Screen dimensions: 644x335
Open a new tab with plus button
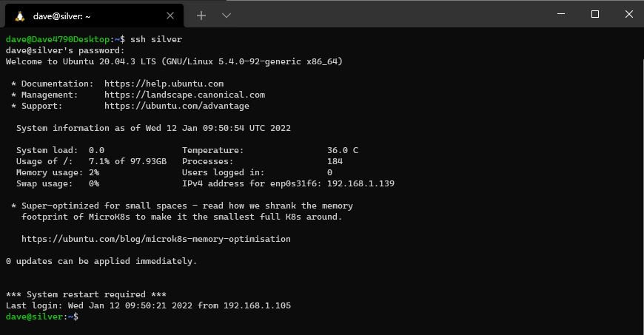pos(201,16)
